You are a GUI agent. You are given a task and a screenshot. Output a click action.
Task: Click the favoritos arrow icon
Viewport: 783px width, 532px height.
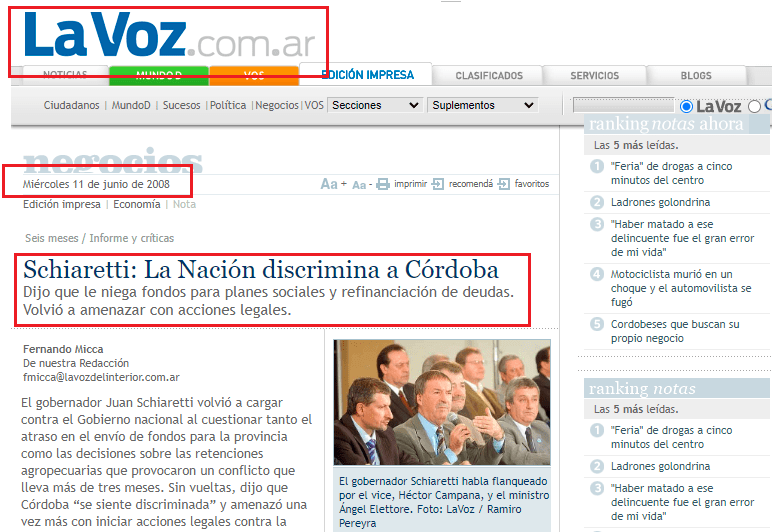[x=504, y=184]
